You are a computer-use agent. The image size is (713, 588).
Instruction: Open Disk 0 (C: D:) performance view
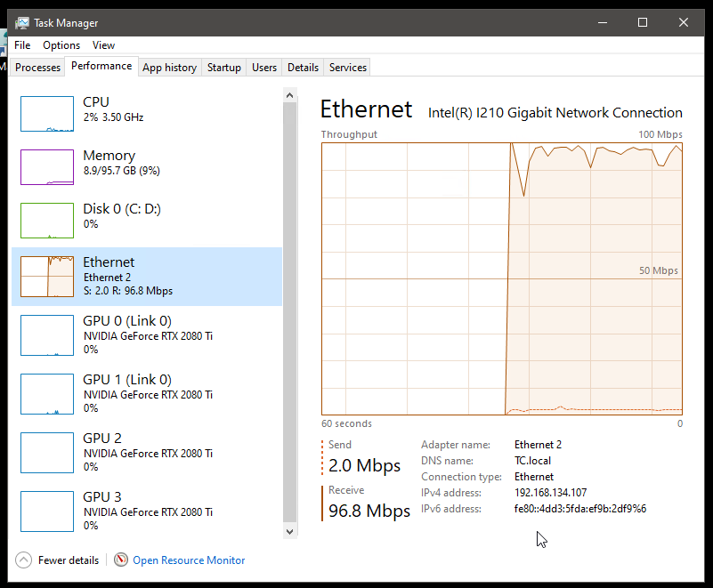(47, 221)
